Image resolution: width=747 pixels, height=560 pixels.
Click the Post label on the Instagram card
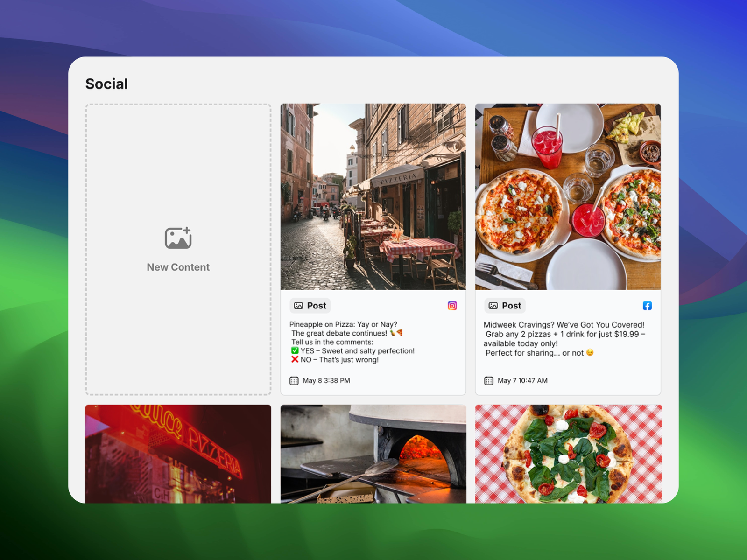pyautogui.click(x=317, y=306)
